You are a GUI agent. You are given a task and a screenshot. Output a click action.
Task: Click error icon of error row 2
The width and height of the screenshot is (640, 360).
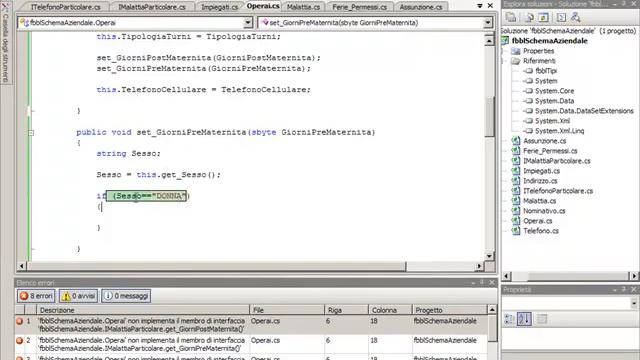pyautogui.click(x=19, y=340)
